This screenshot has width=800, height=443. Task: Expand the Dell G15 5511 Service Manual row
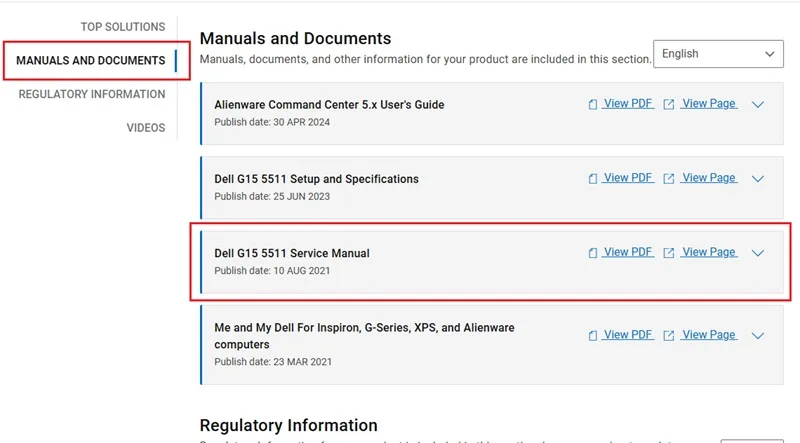pos(758,253)
